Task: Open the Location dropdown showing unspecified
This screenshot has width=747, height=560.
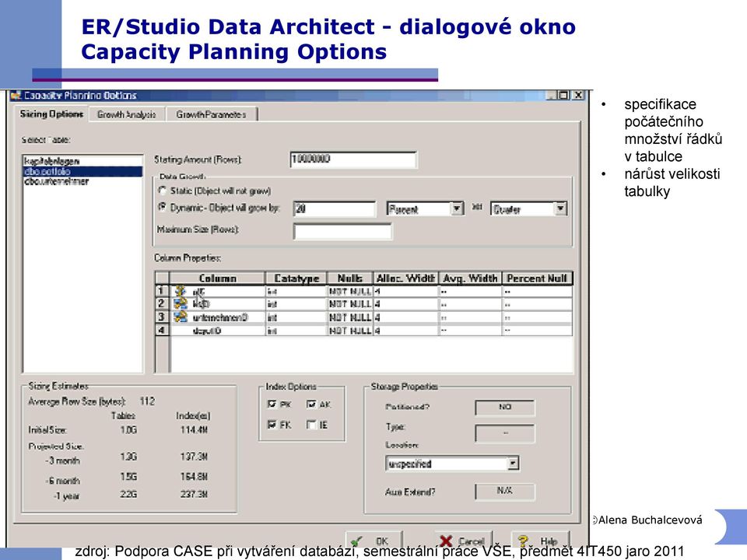Action: [x=513, y=464]
